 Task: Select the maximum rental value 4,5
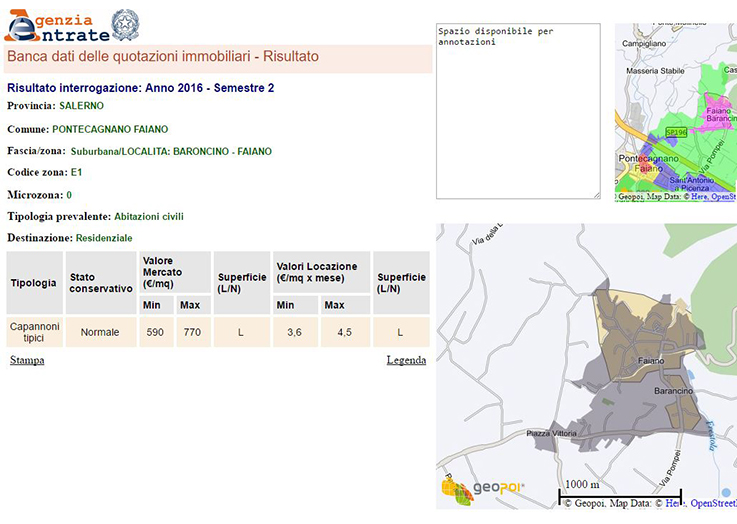tap(345, 332)
